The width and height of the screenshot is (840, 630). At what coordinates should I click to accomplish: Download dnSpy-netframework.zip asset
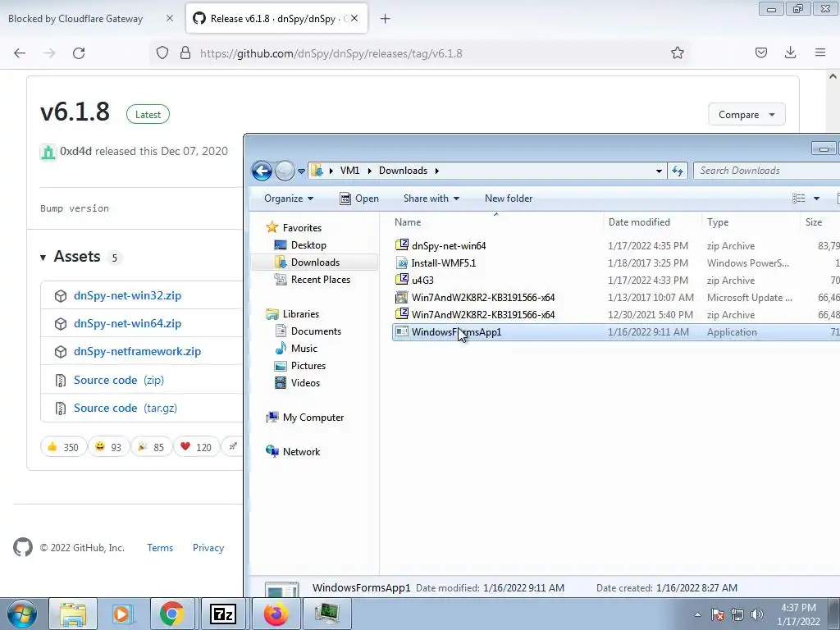tap(137, 351)
